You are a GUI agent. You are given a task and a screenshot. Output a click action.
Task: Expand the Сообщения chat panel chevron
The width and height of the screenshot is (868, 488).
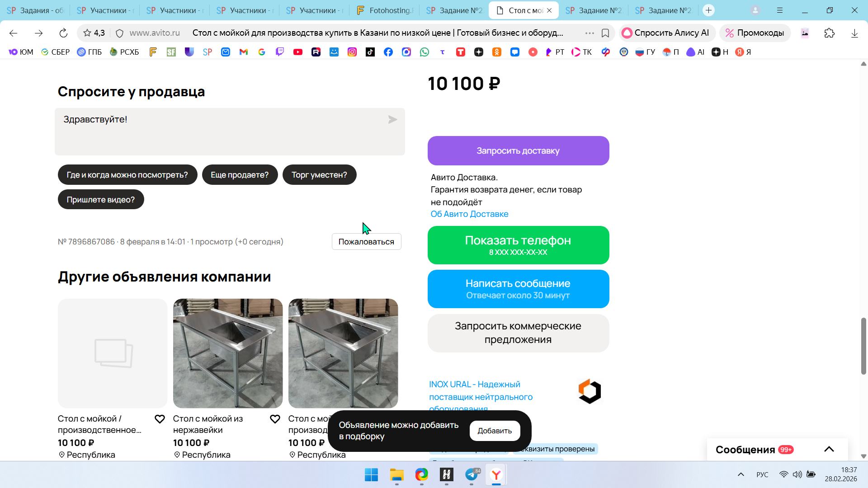829,449
